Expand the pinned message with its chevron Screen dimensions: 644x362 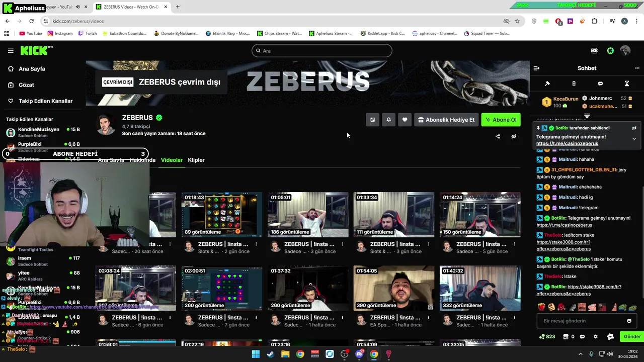click(x=634, y=139)
